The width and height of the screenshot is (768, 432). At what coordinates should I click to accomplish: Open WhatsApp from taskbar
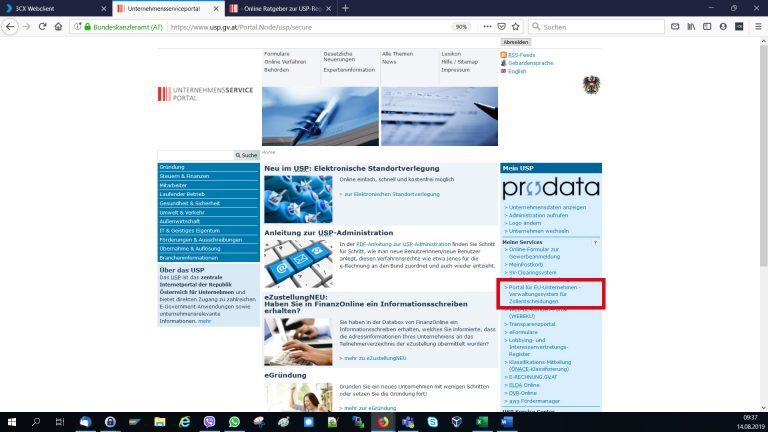(x=234, y=422)
